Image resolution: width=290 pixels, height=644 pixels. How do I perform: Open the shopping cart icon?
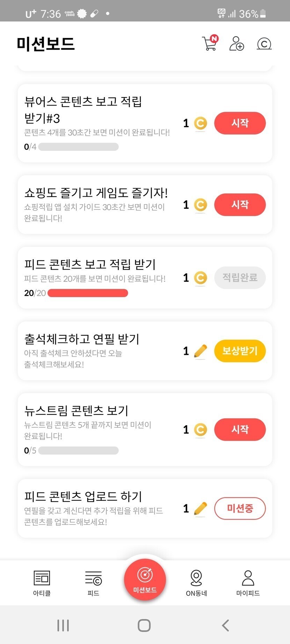click(x=210, y=44)
